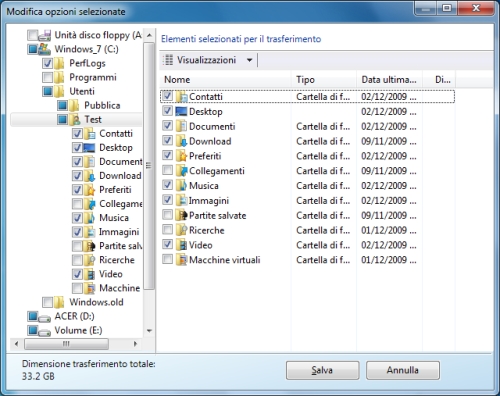Click the Preferiti star icon in tree
The image size is (500, 396).
pos(90,190)
